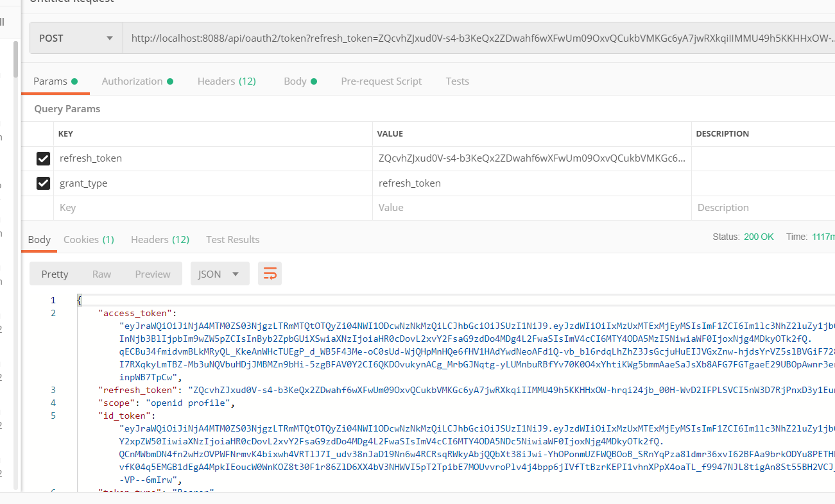Show the Test Results tab
This screenshot has width=835, height=504.
pos(232,240)
